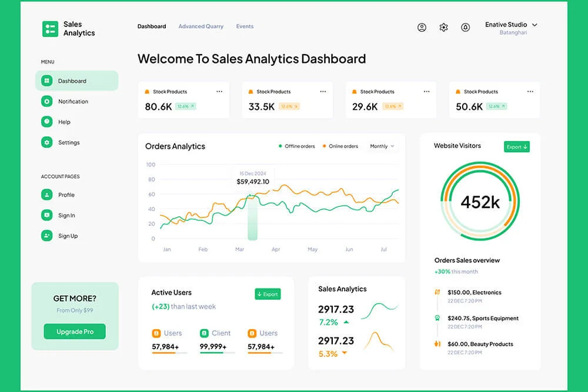This screenshot has width=588, height=392.
Task: Click the Upgrade Pro button
Action: [x=75, y=331]
